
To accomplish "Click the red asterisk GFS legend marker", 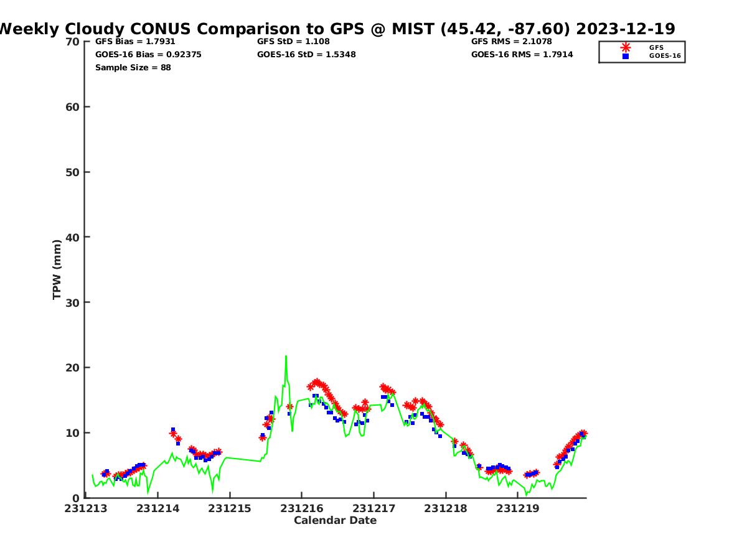I will click(x=625, y=47).
